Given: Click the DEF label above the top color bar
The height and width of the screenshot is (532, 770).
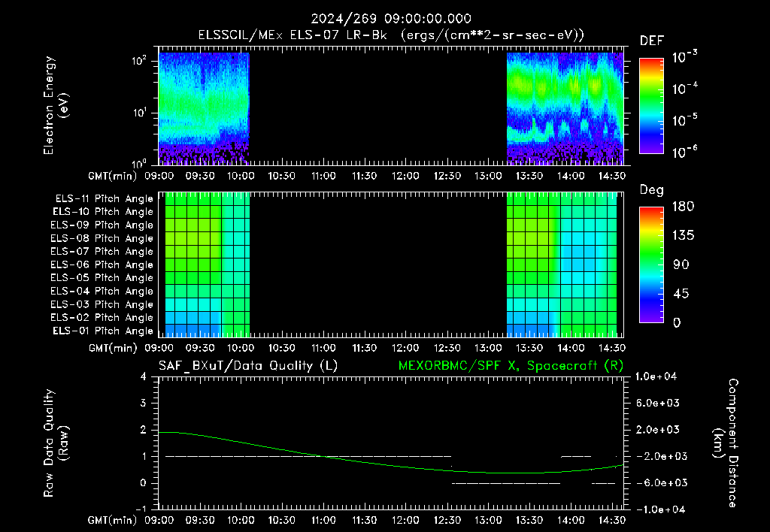Looking at the screenshot, I should pyautogui.click(x=652, y=41).
